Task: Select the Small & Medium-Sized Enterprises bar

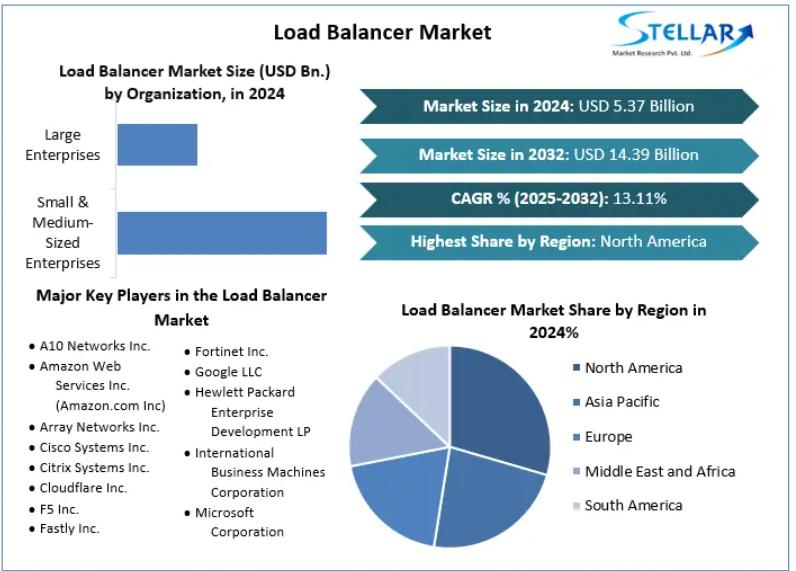Action: 222,233
